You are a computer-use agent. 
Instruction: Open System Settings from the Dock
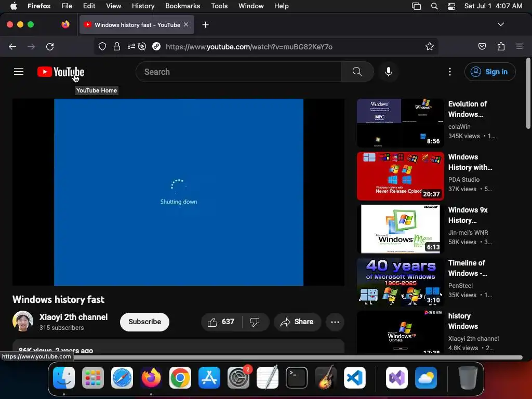click(238, 378)
